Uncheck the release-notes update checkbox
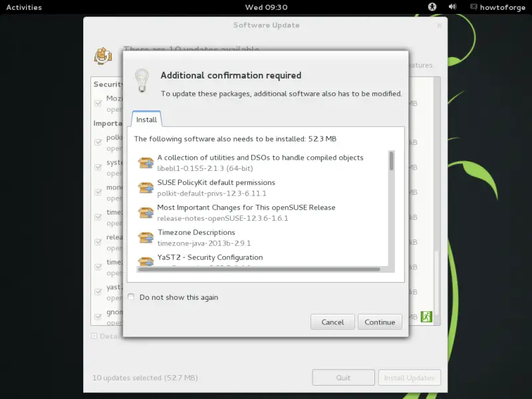Image resolution: width=532 pixels, height=399 pixels. (98, 242)
